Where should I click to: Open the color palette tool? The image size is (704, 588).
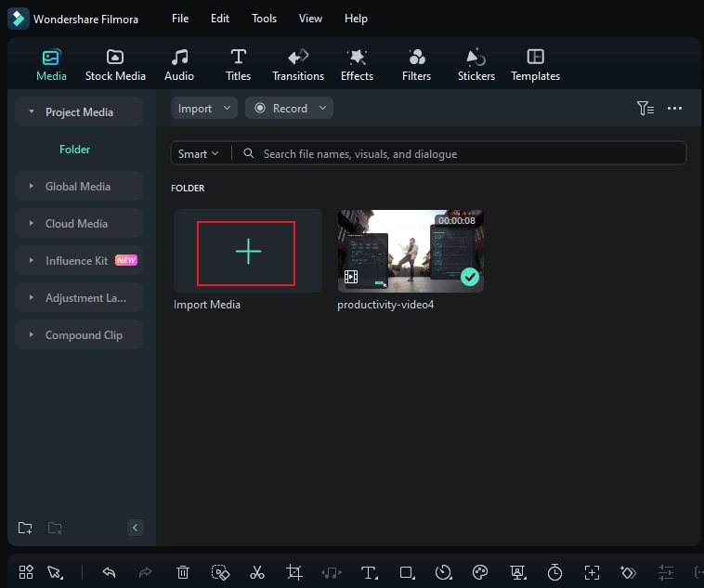(x=480, y=572)
